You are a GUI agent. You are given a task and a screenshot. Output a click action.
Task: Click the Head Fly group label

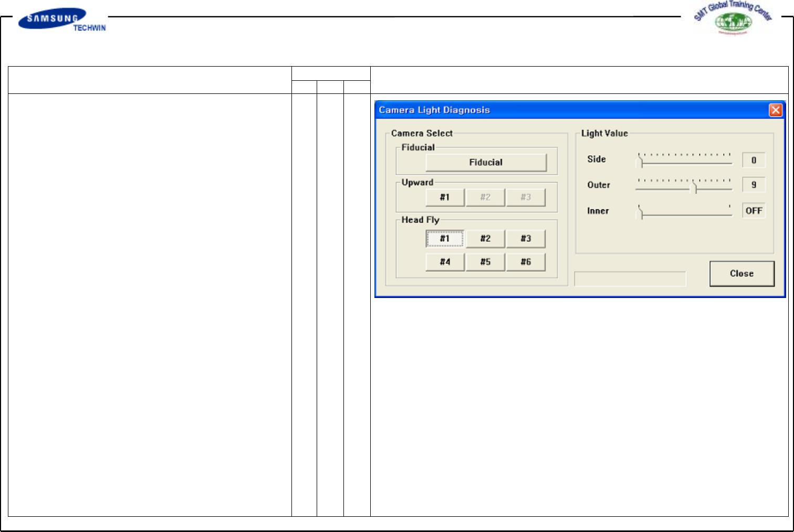pos(420,220)
